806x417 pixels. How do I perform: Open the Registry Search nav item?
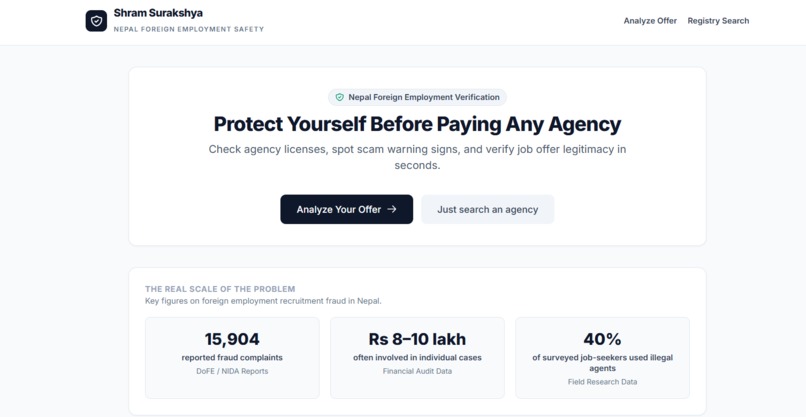(718, 21)
